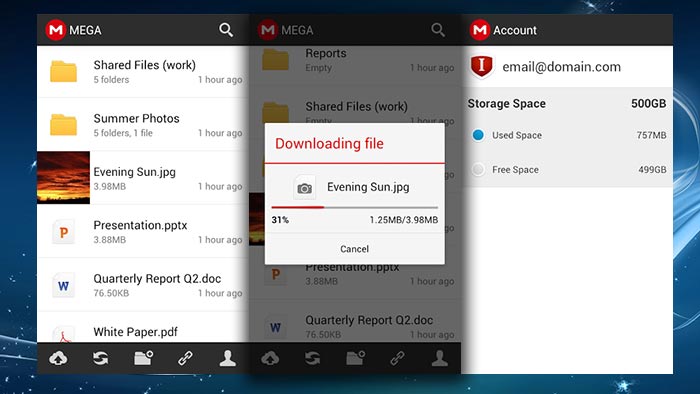Tap the refresh icon in left screen toolbar
This screenshot has width=700, height=394.
pos(100,358)
